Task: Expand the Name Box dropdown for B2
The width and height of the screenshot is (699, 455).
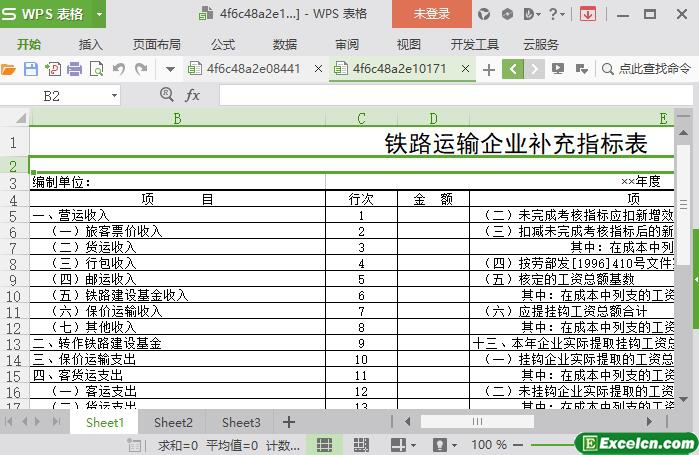Action: pos(114,95)
